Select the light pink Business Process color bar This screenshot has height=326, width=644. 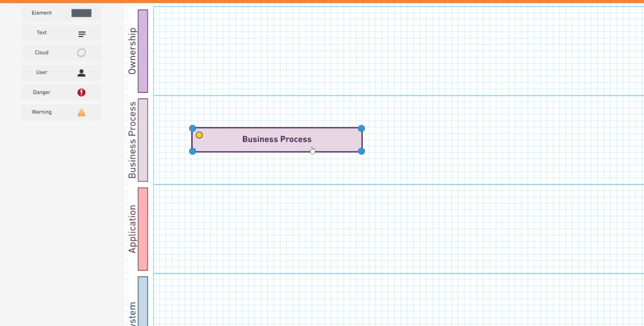pyautogui.click(x=143, y=140)
